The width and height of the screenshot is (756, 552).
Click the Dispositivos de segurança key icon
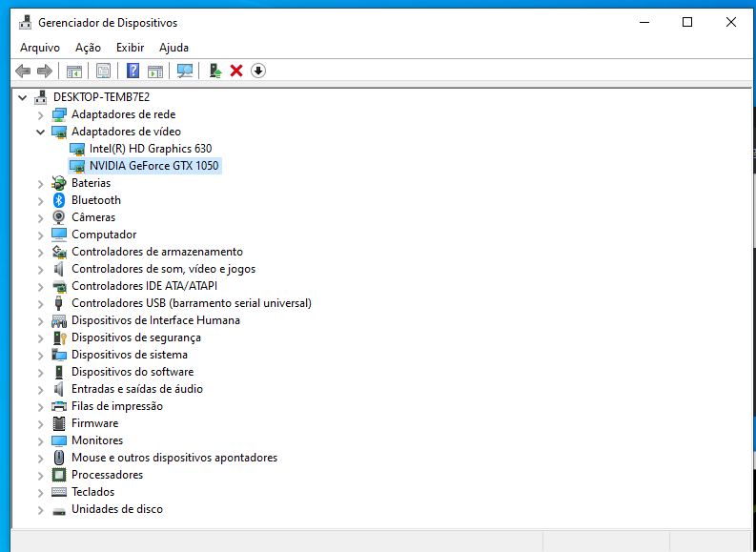pos(59,337)
